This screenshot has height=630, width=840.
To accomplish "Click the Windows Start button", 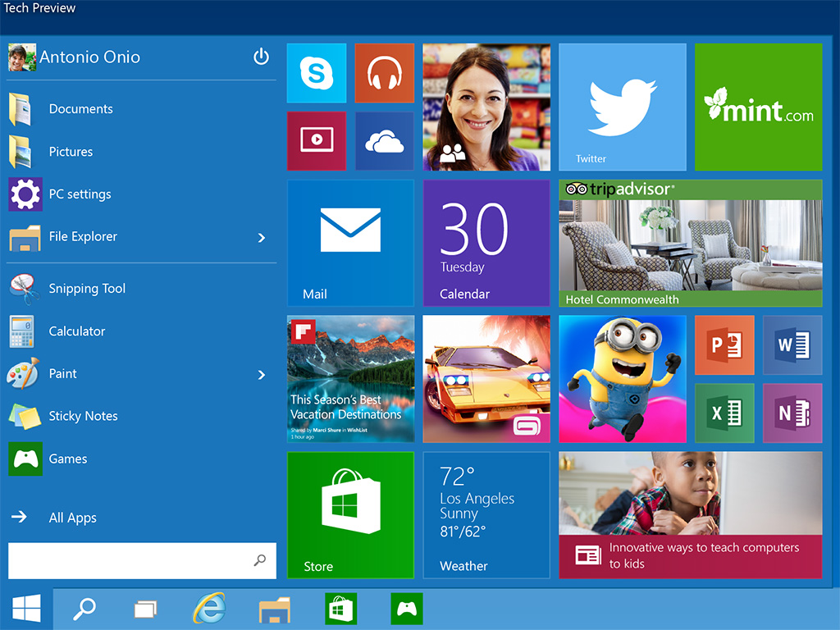I will (26, 609).
